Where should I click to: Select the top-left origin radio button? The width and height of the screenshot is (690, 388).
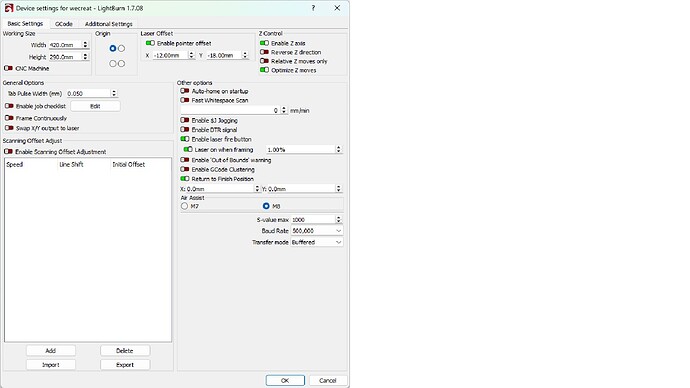click(113, 48)
